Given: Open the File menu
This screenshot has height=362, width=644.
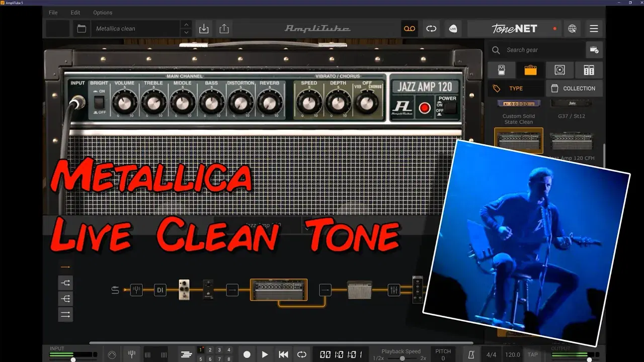Looking at the screenshot, I should [53, 13].
